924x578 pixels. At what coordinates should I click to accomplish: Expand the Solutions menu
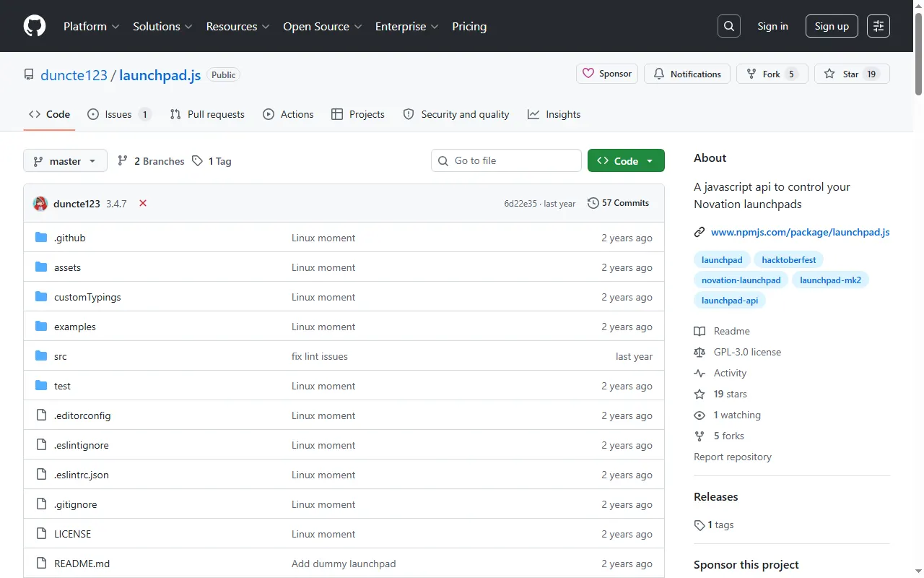coord(162,26)
